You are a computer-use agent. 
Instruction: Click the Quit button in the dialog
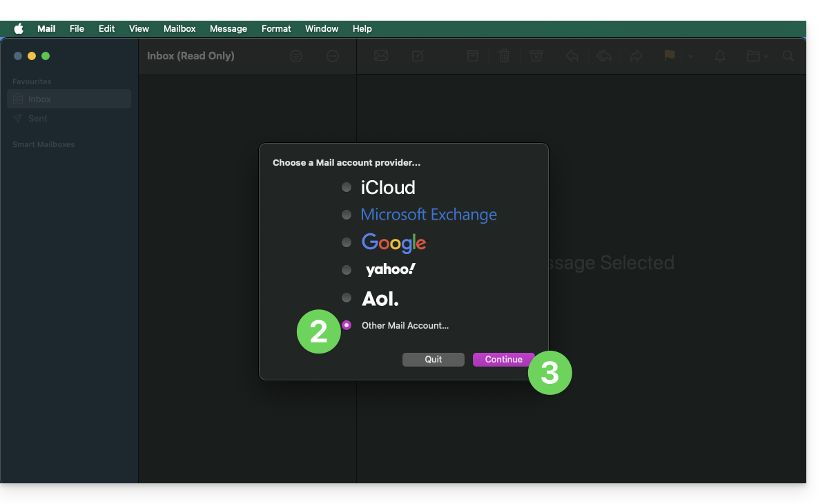[x=434, y=359]
